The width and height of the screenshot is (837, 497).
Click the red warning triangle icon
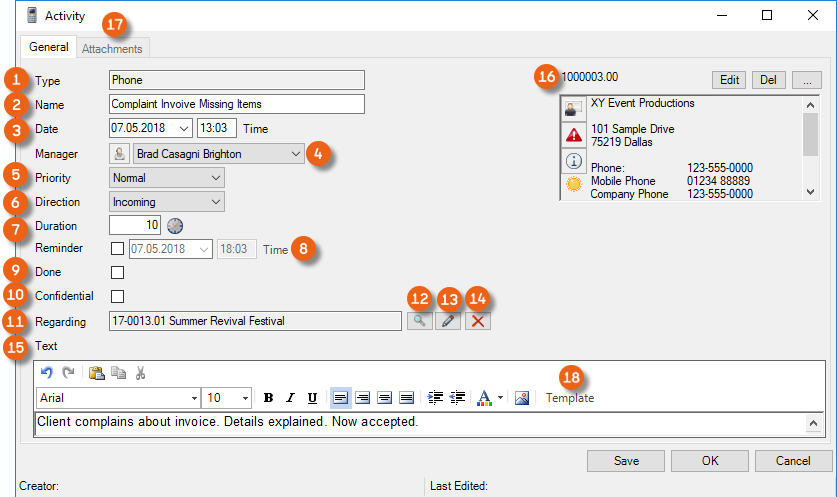pos(574,135)
